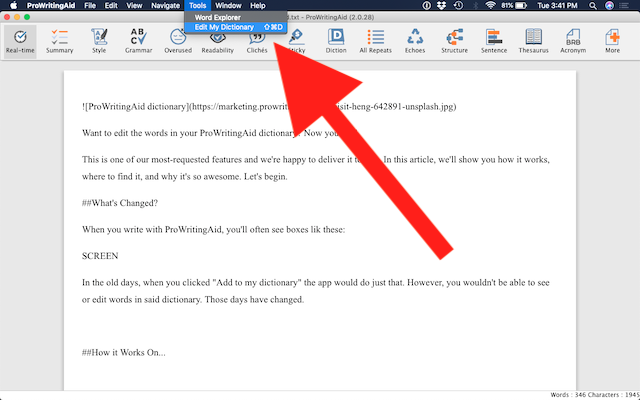
Task: Place cursor in "Those days have changed." sentence
Action: [254, 300]
